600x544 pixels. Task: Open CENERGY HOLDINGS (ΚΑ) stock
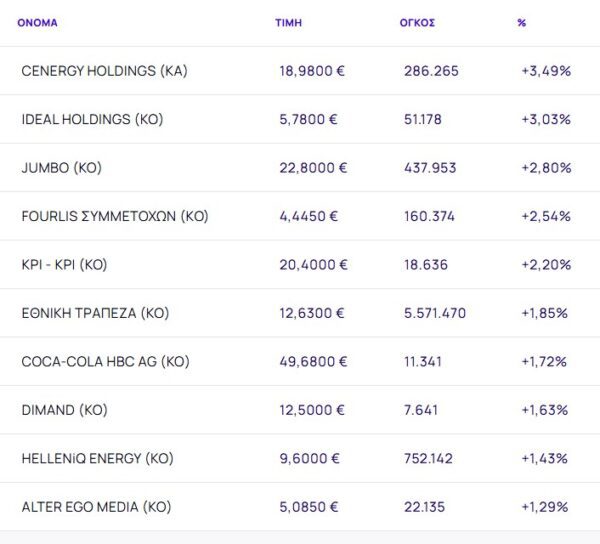click(x=104, y=71)
